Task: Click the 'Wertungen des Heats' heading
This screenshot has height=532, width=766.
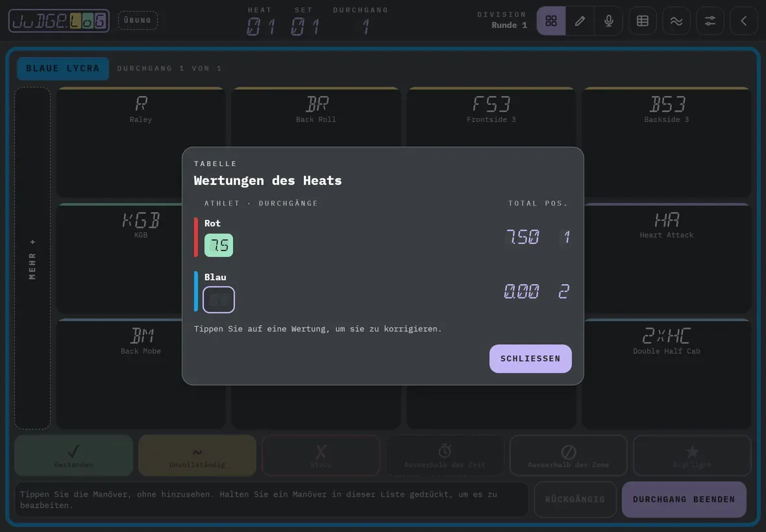Action: [x=267, y=180]
